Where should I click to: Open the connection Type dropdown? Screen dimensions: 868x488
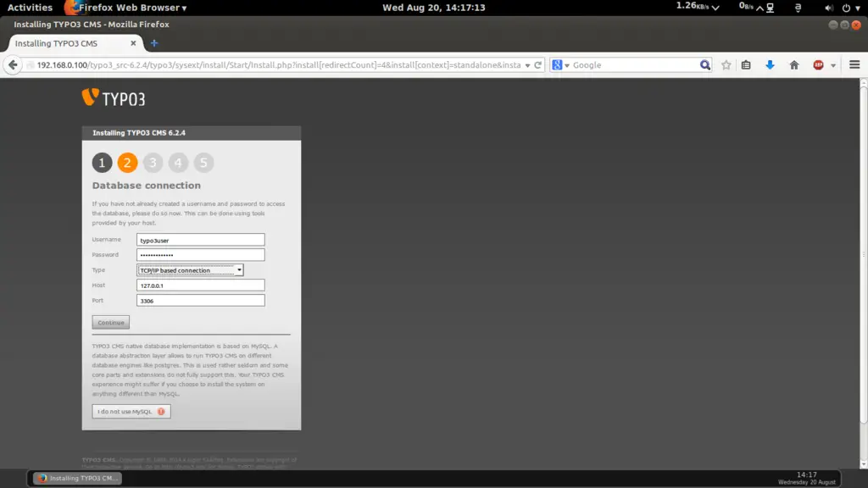pos(190,270)
